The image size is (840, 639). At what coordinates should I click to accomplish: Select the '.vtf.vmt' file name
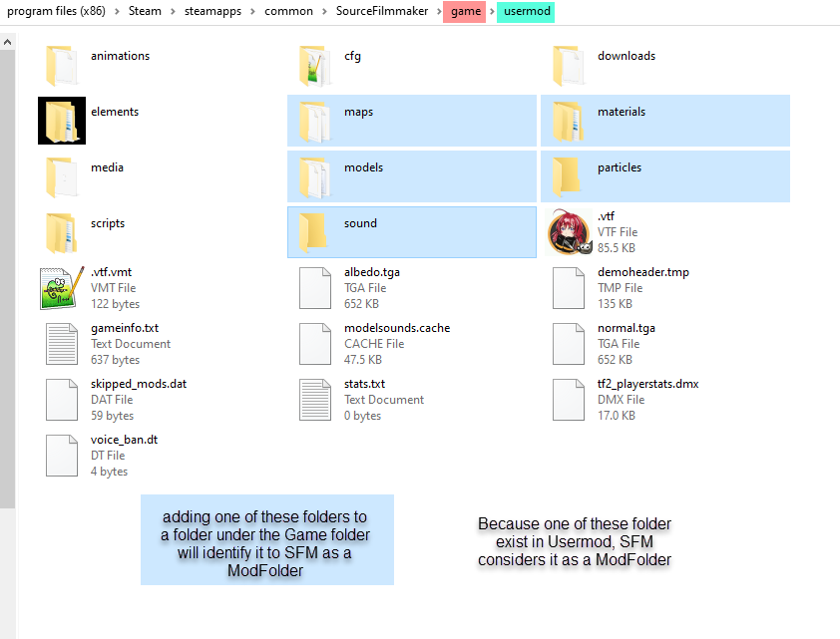pos(111,272)
